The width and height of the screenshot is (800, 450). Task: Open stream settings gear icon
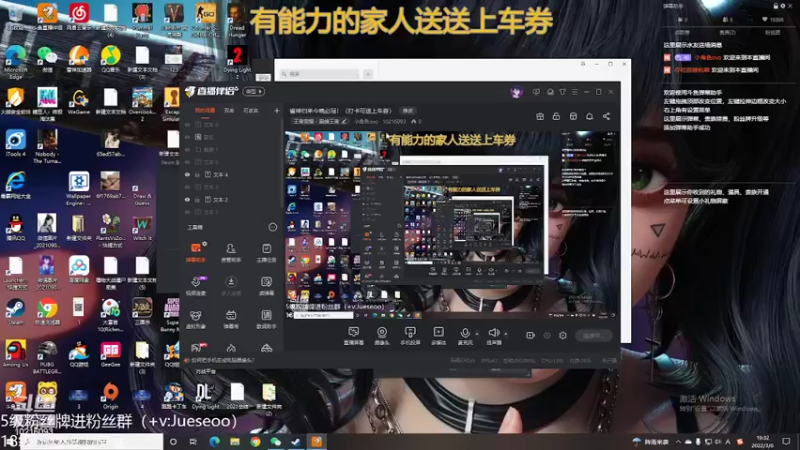(x=563, y=335)
